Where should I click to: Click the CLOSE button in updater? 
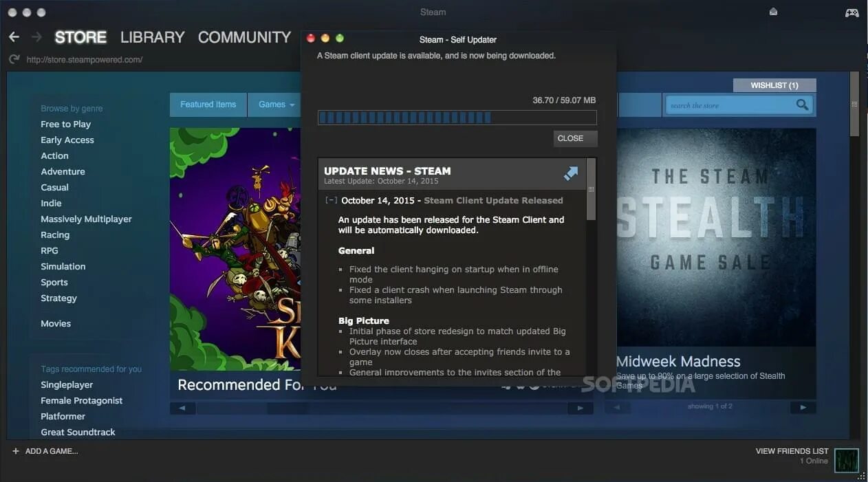(575, 138)
